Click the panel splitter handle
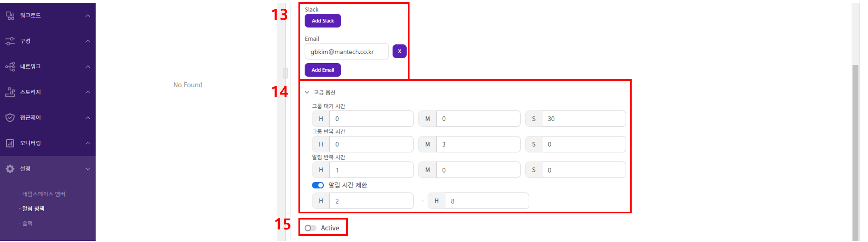 click(285, 73)
